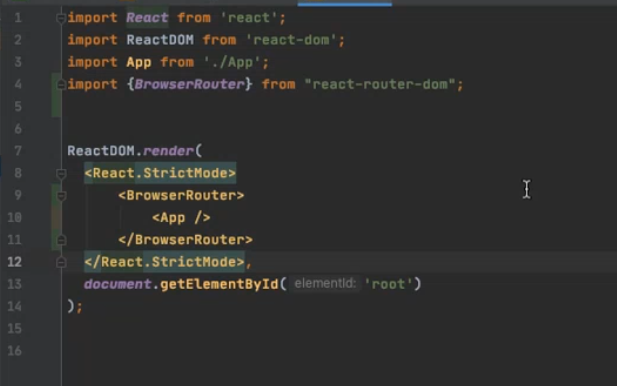Click the elementId parameter hint
The image size is (617, 386).
point(325,284)
